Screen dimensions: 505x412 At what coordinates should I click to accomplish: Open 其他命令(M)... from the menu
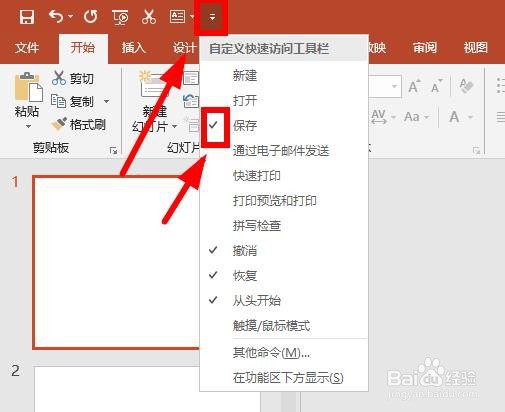point(284,352)
